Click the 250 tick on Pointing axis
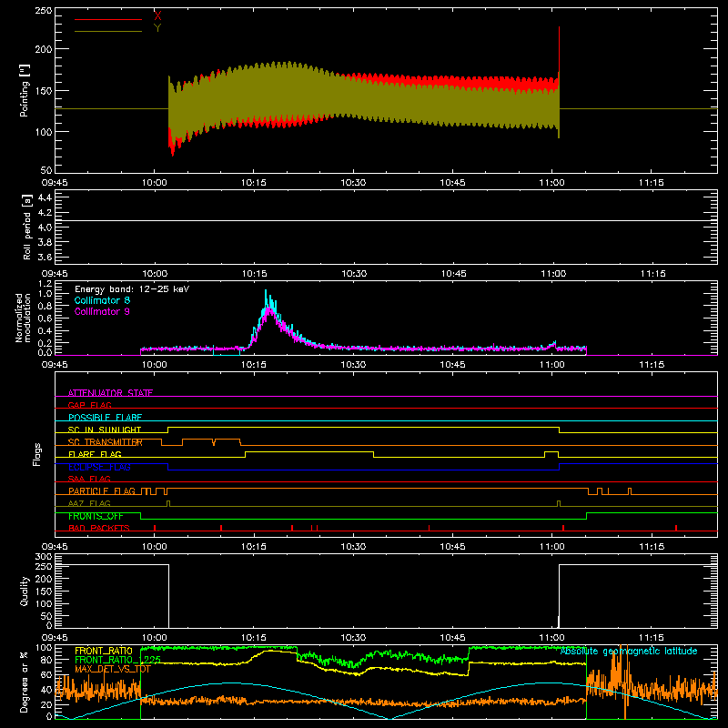This screenshot has width=728, height=728. 44,10
